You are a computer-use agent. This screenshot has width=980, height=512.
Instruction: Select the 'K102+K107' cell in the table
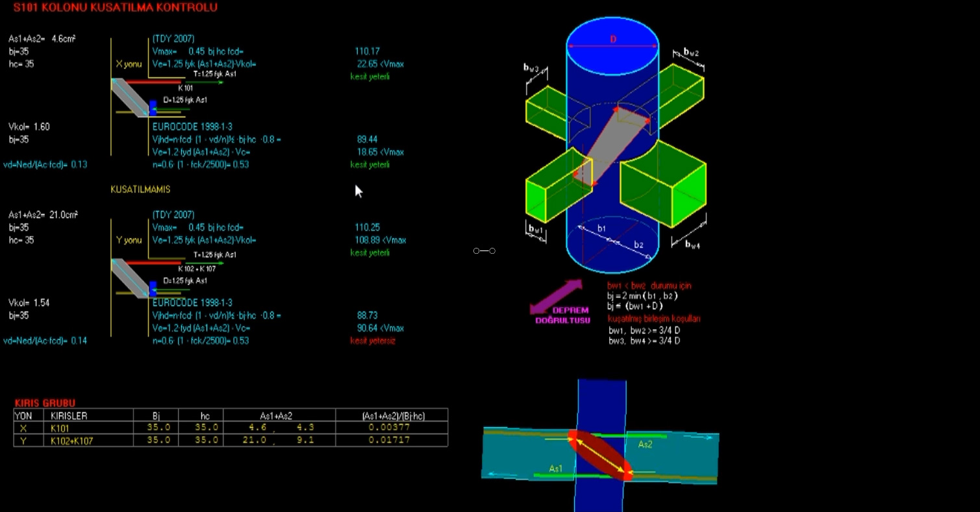(x=72, y=441)
